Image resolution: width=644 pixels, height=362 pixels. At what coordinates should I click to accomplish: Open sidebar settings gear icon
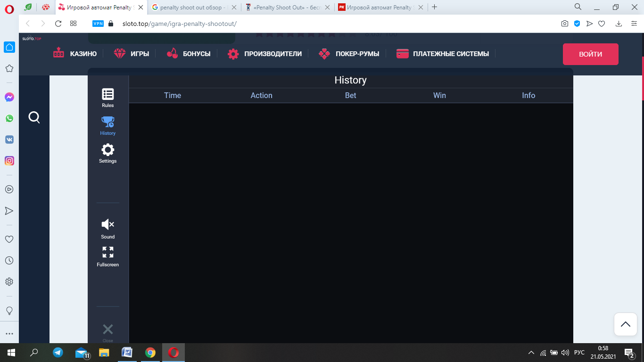tap(9, 282)
